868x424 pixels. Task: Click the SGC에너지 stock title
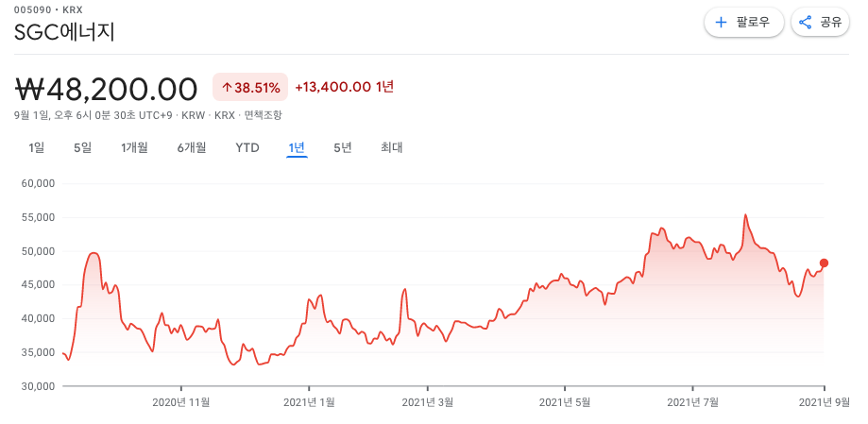tap(64, 33)
